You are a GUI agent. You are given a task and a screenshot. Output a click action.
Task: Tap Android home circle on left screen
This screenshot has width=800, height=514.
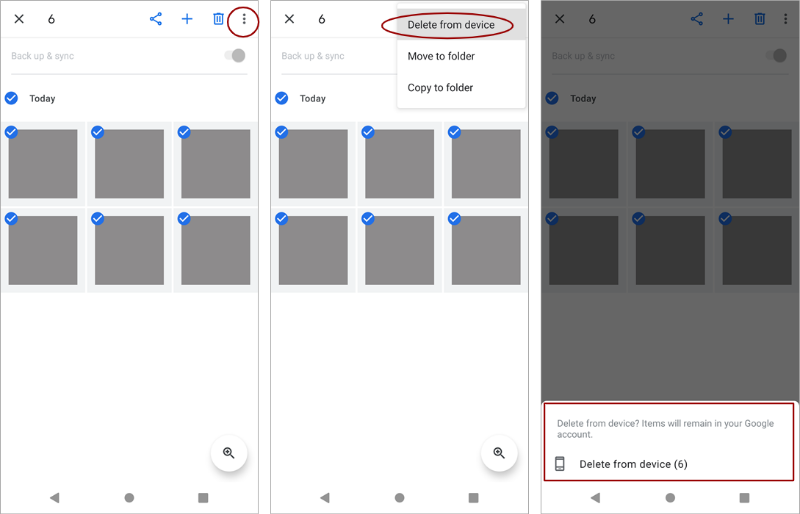[129, 497]
